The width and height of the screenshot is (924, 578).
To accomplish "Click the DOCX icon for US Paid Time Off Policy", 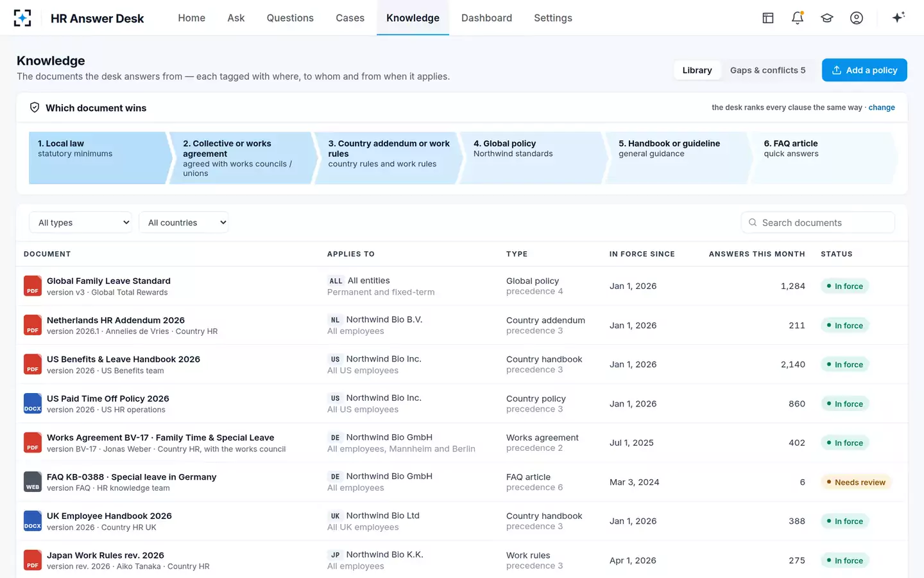I will [x=33, y=403].
